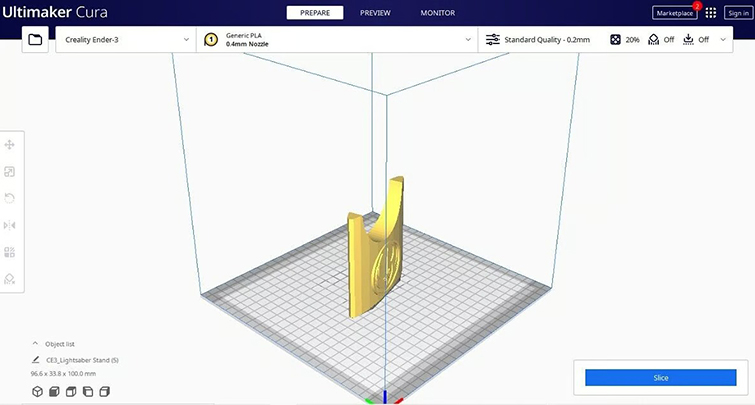Switch to 3D perspective view cube
This screenshot has width=755, height=405.
38,392
